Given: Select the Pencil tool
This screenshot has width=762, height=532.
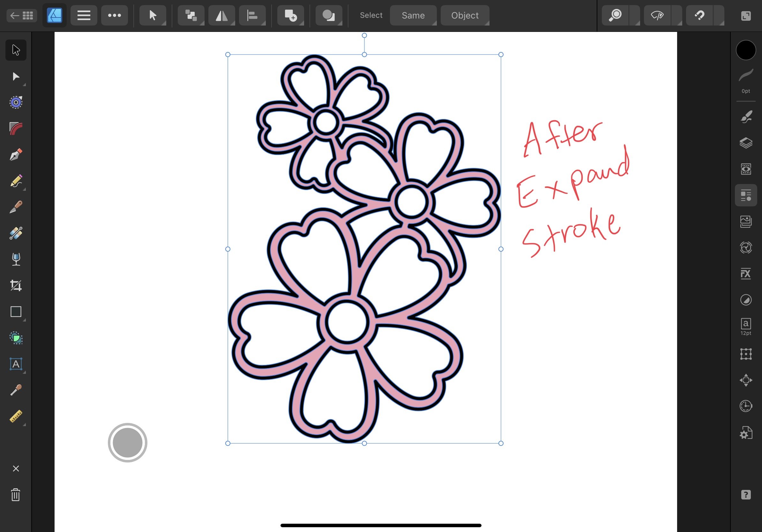Looking at the screenshot, I should (x=16, y=181).
